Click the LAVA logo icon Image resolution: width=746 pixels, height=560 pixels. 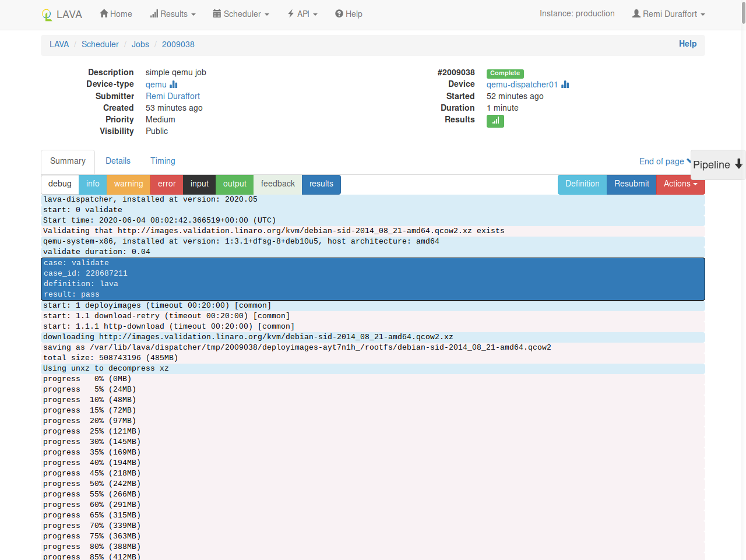click(47, 15)
